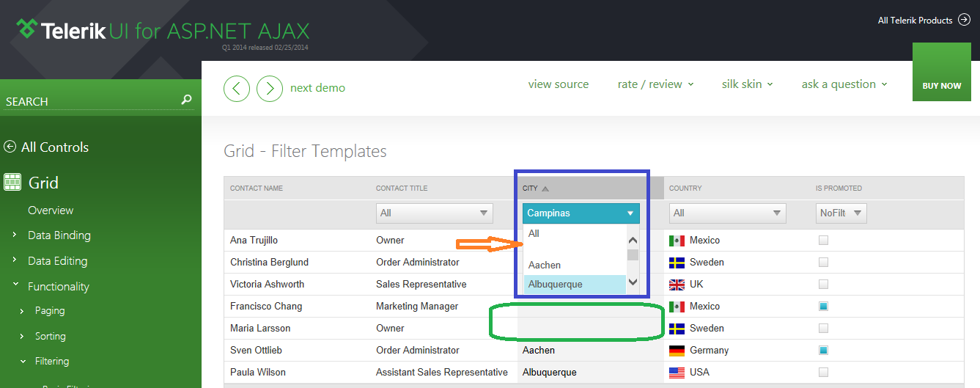Click the Telerik logo icon
The height and width of the screenshot is (388, 980).
[27, 29]
